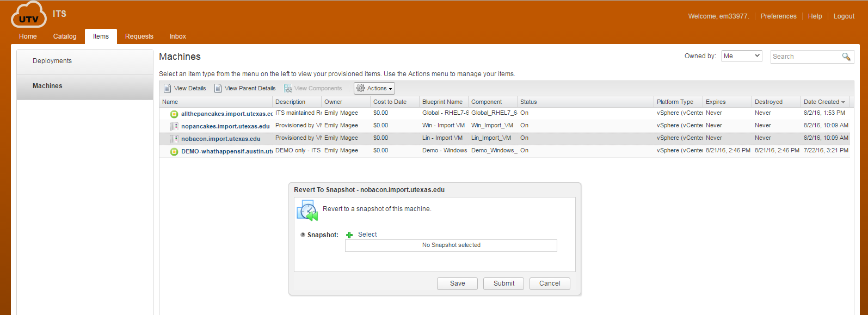Click the View Details document icon
Screen dimensions: 868x315
coord(168,88)
